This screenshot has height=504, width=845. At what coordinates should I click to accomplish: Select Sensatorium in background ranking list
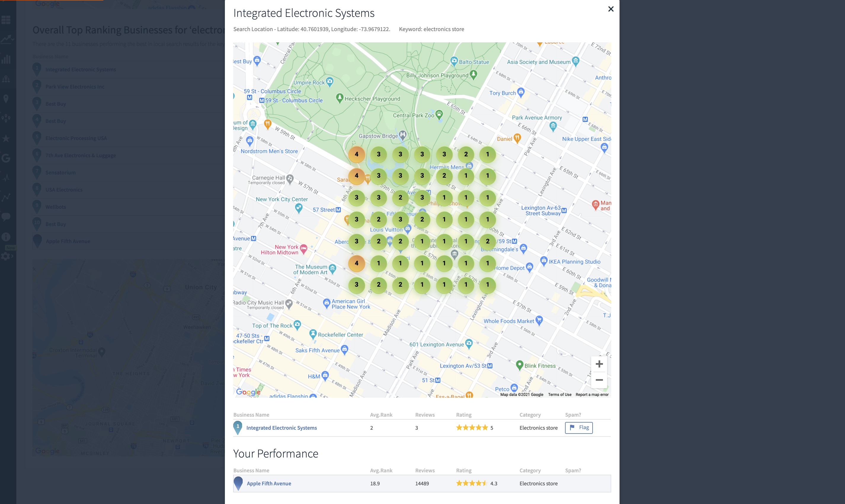click(x=60, y=173)
